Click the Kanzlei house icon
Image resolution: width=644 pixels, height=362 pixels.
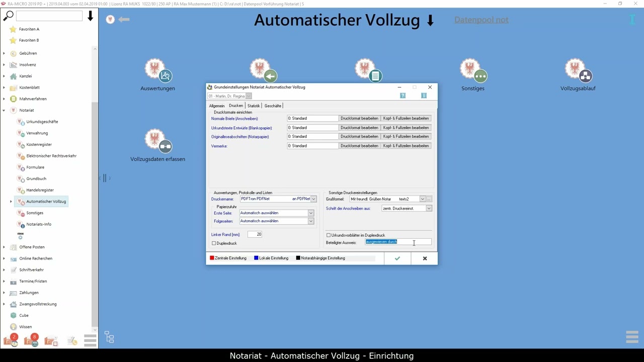tap(14, 76)
